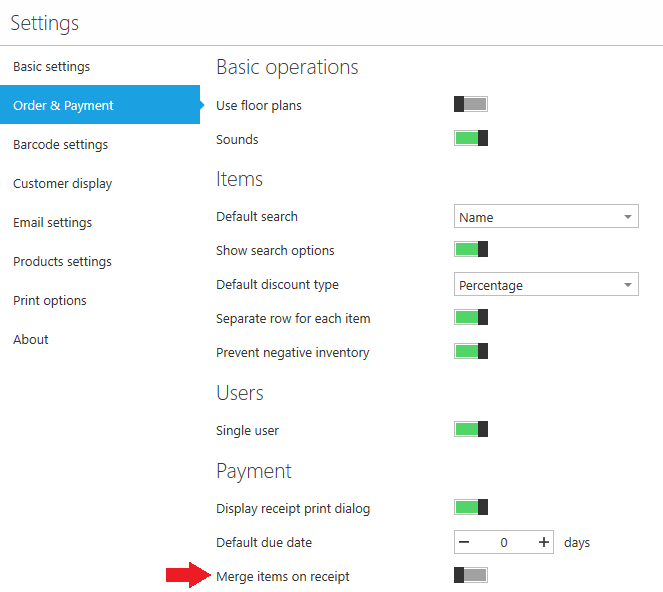The image size is (663, 592).
Task: Open Basic settings section
Action: (51, 67)
